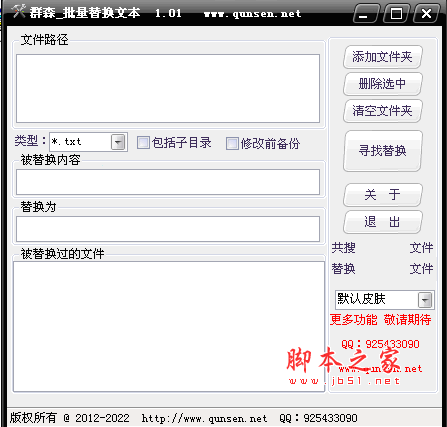Screen dimensions: 447x427
Task: Click the 更多功能 敬请期待 text
Action: [380, 320]
